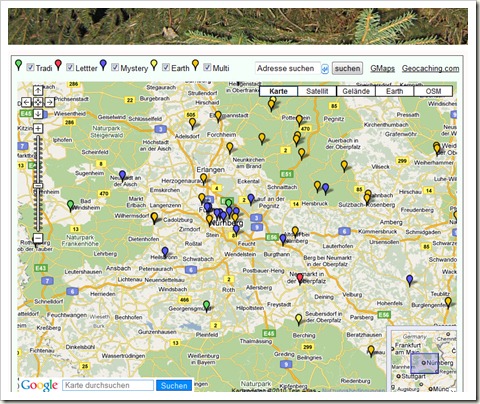Pan the map right with the arrow button
The width and height of the screenshot is (480, 404).
(x=49, y=102)
